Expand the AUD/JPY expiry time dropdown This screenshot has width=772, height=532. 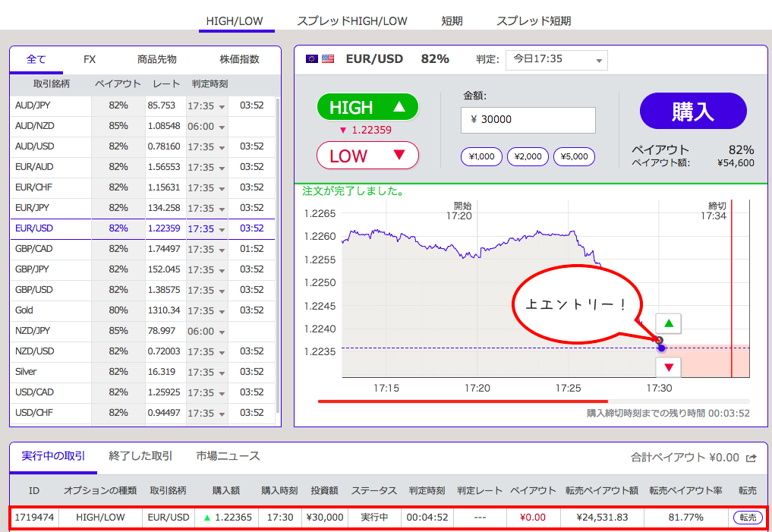click(206, 105)
